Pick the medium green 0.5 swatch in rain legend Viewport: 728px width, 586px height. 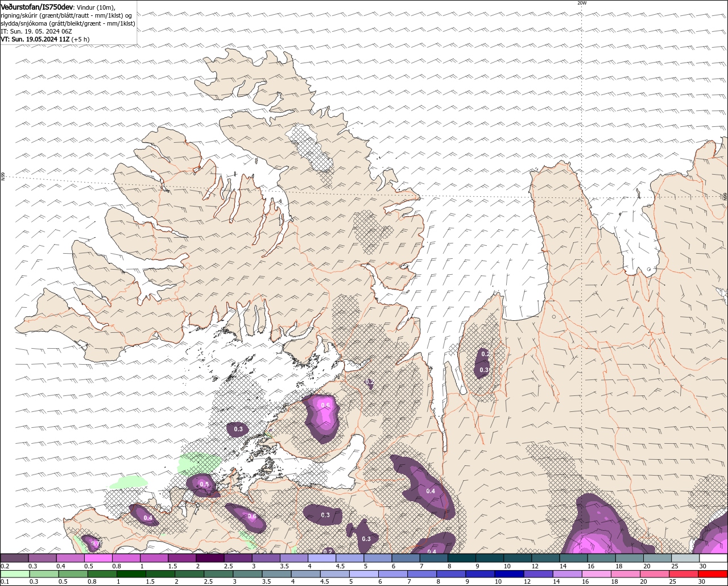73,573
